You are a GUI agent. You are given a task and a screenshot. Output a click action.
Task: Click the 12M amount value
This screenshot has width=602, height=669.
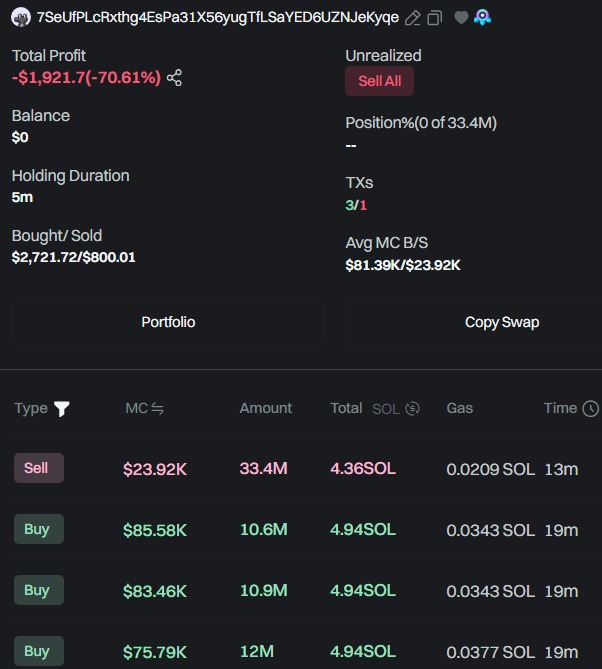[x=257, y=652]
